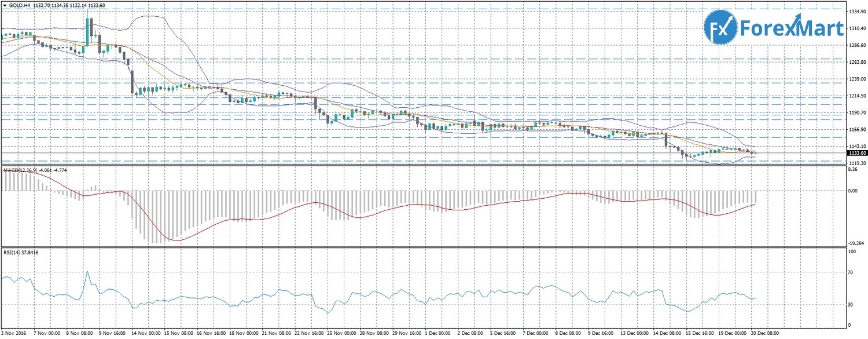Click the 3 Nov 2016 time label
868x339 pixels.
point(12,334)
